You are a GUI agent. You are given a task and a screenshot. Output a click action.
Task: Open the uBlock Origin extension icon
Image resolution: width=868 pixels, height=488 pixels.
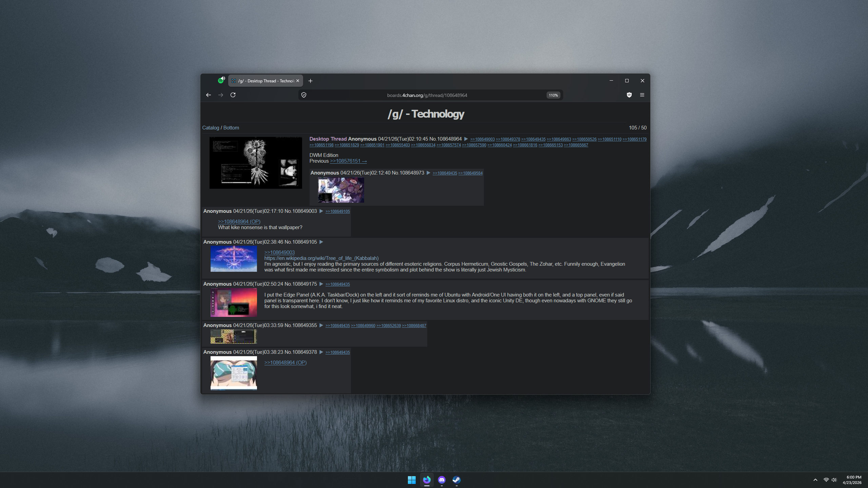629,95
